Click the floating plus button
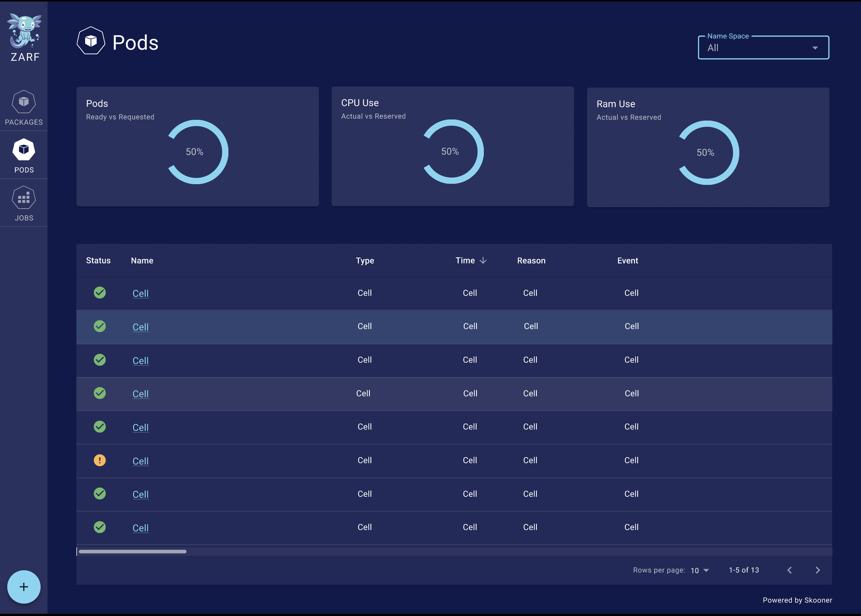Viewport: 861px width, 616px height. point(23,586)
